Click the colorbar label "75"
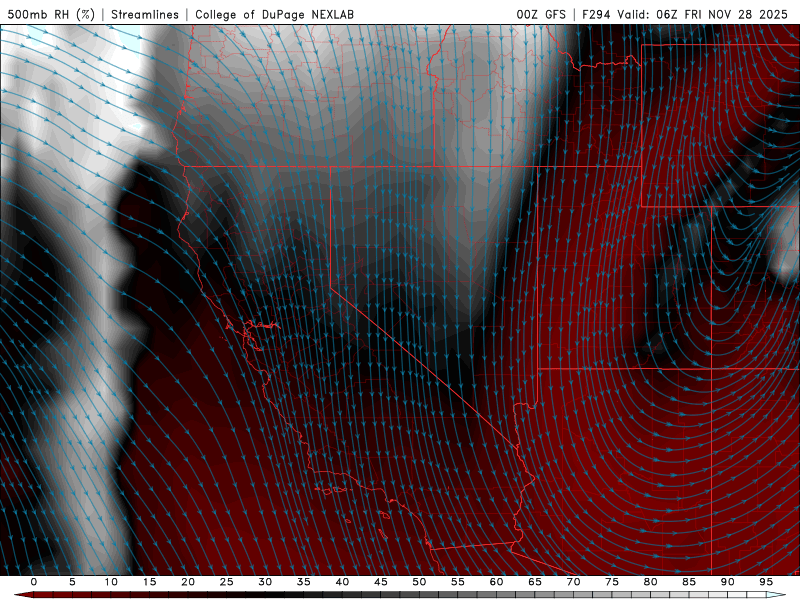The height and width of the screenshot is (600, 800). (612, 582)
